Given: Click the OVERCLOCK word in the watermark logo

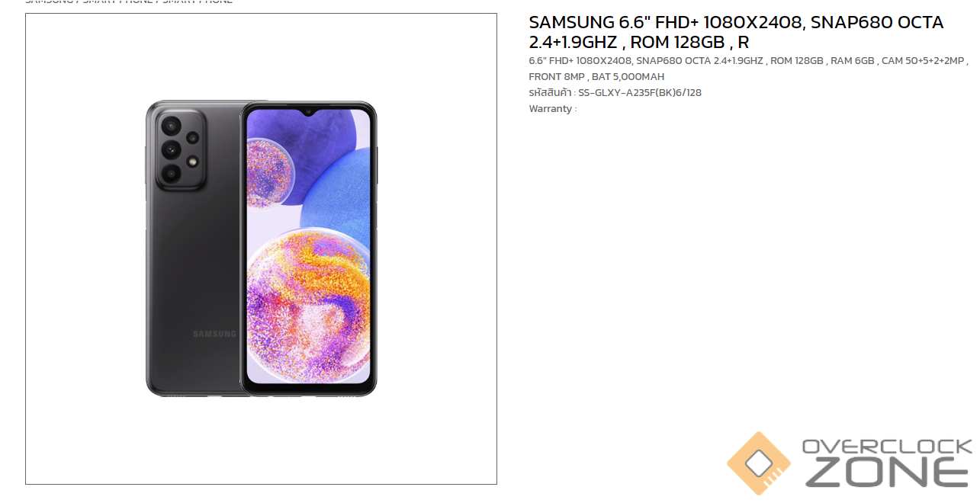Looking at the screenshot, I should (887, 446).
